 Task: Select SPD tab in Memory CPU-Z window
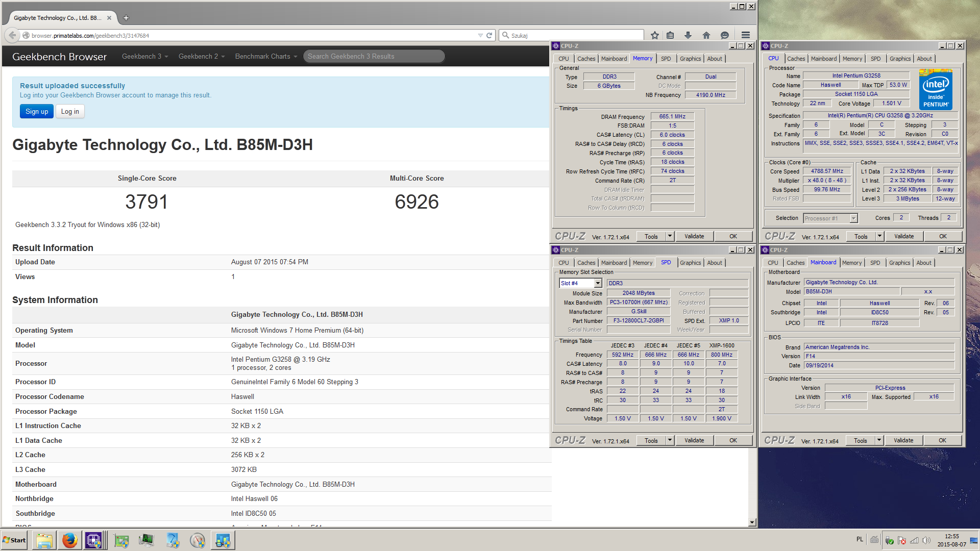(666, 59)
